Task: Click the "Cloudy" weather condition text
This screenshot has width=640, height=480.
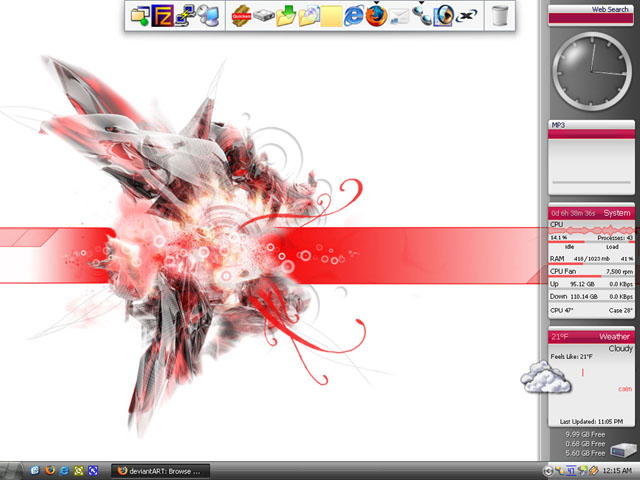Action: pos(620,349)
